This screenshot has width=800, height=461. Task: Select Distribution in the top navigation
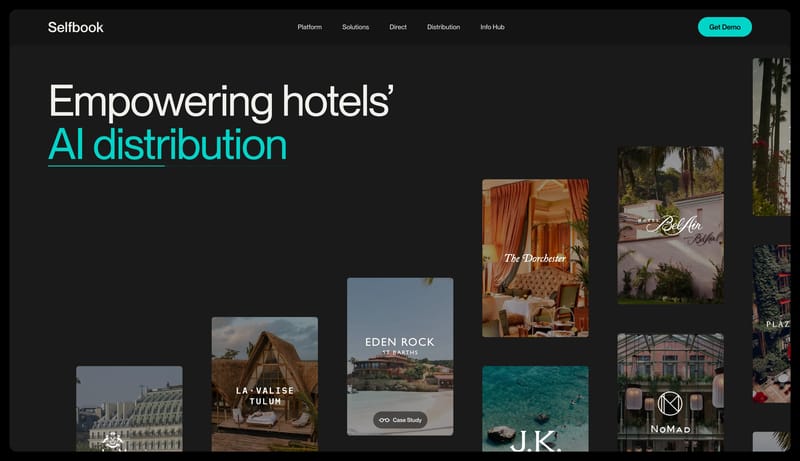point(443,27)
